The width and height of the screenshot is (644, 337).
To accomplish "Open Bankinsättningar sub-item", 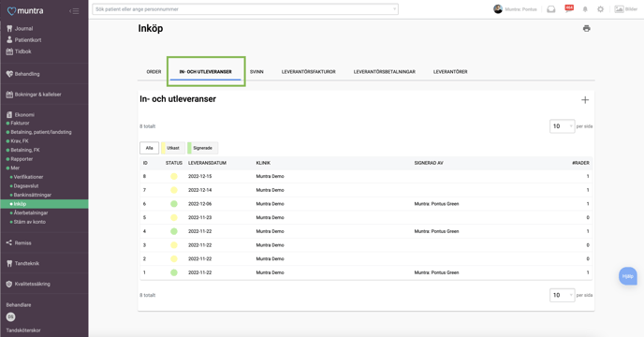I will 33,196.
